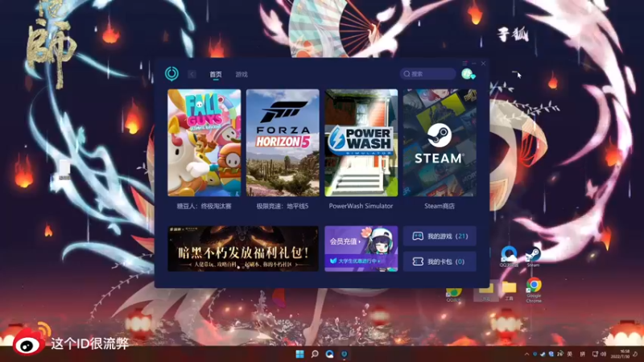This screenshot has height=362, width=644.
Task: Click the back arrow button
Action: point(192,74)
